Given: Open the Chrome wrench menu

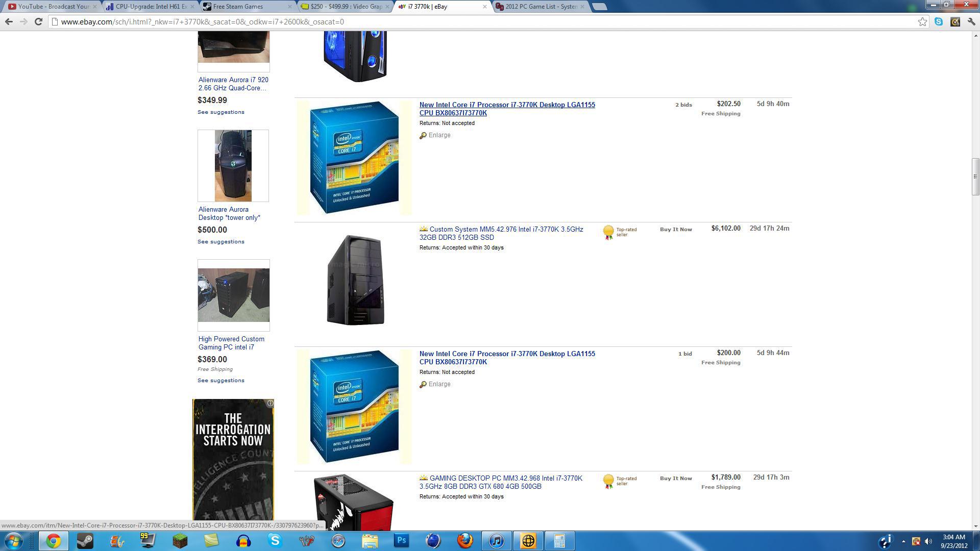Looking at the screenshot, I should pos(971,21).
